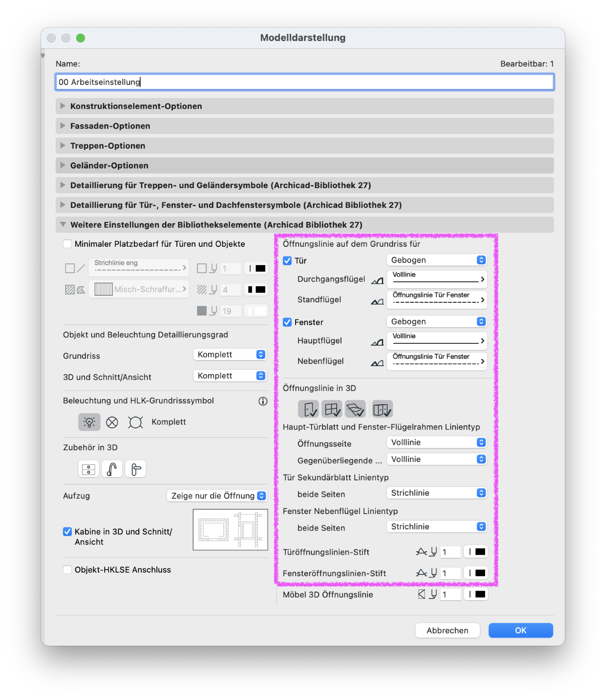
Task: Open Nebenflügel Öffnungslinie Tür Fenster line picker
Action: click(437, 361)
